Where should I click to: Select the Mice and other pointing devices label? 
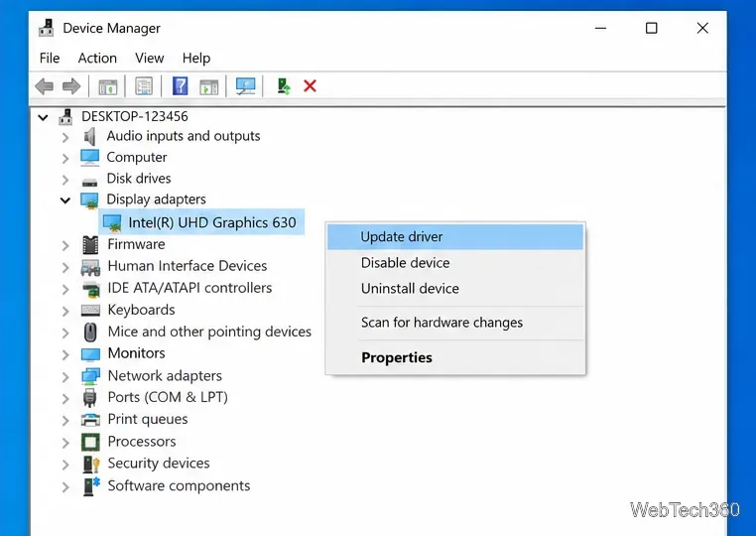[209, 332]
